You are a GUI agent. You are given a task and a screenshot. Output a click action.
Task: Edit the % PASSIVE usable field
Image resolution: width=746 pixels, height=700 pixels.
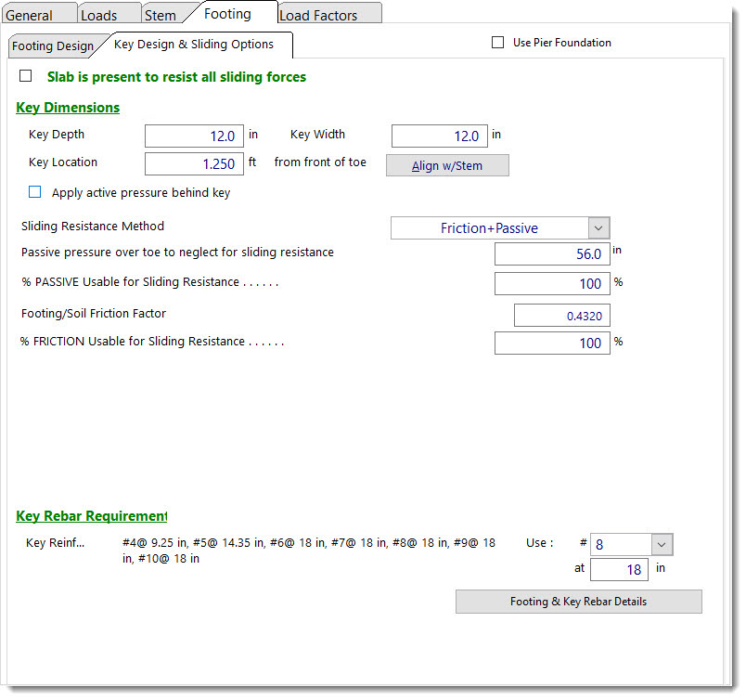pos(551,284)
